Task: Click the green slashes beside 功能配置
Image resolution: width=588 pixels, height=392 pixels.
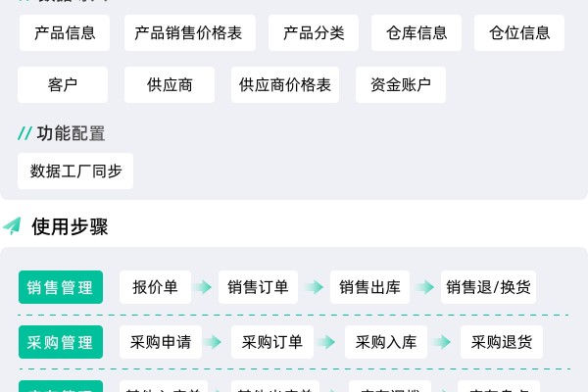Action: click(x=24, y=133)
